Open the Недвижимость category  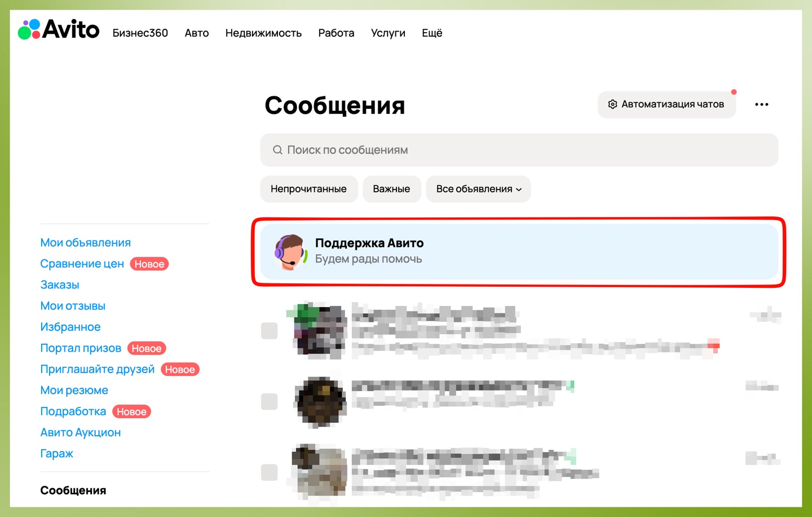(263, 33)
